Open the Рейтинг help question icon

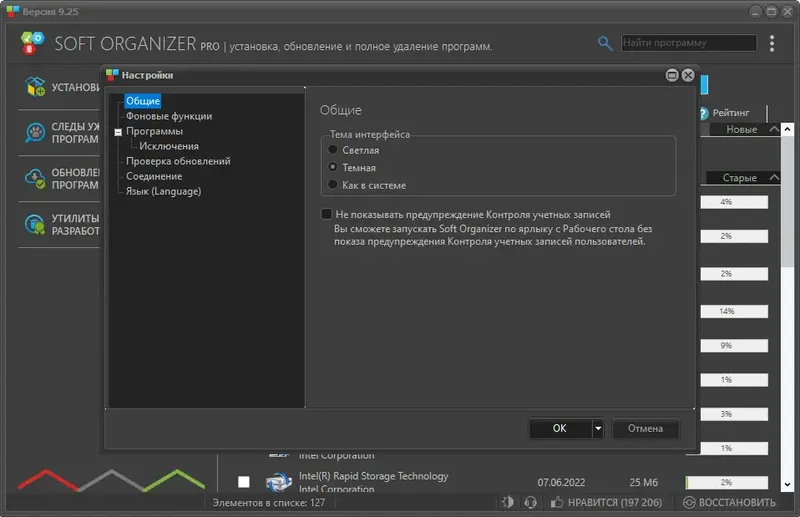[x=704, y=113]
